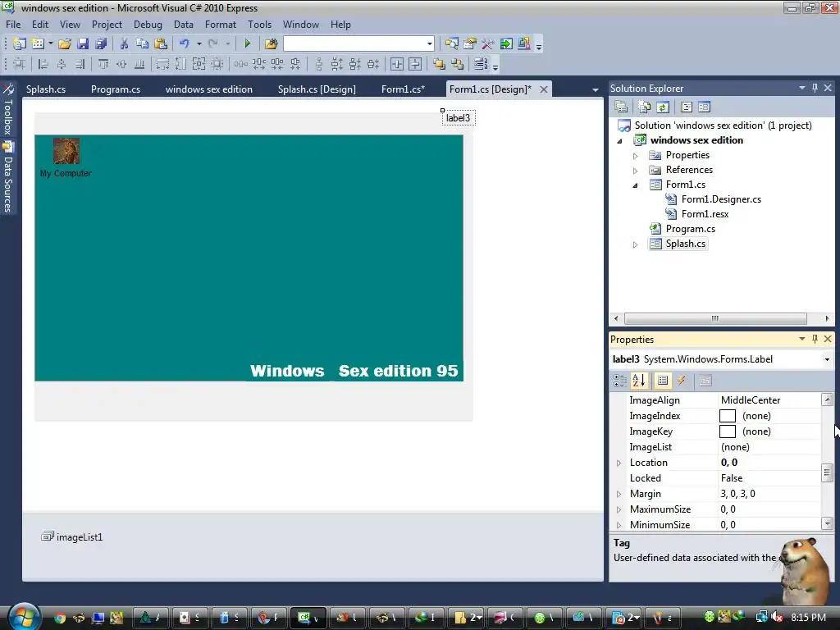840x630 pixels.
Task: Click the Align Tops layout icon
Action: (103, 64)
